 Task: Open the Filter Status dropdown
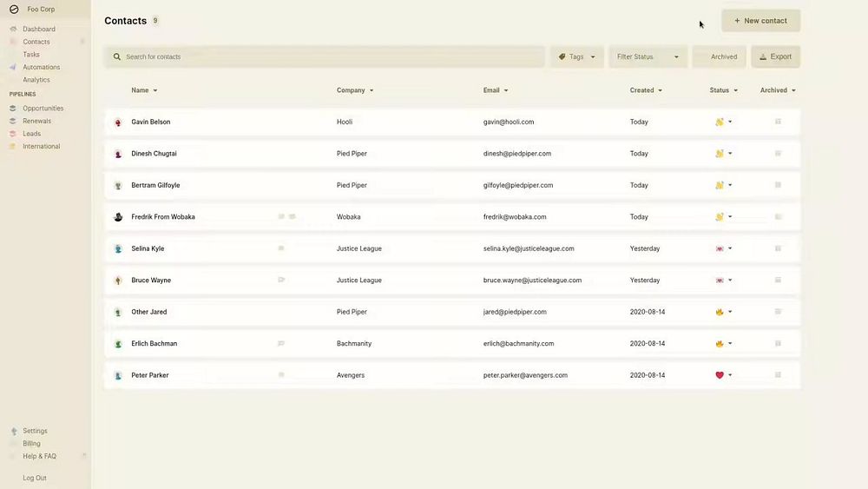tap(648, 56)
